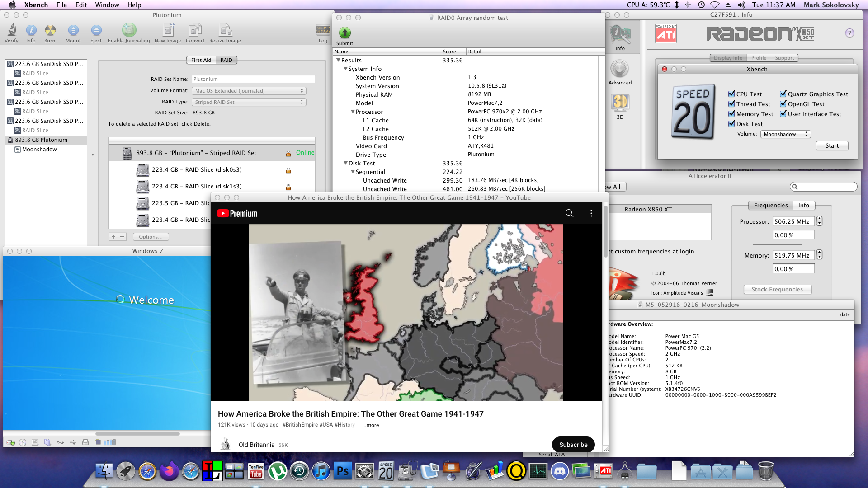Subscribe to Old Britannia channel

click(x=573, y=445)
